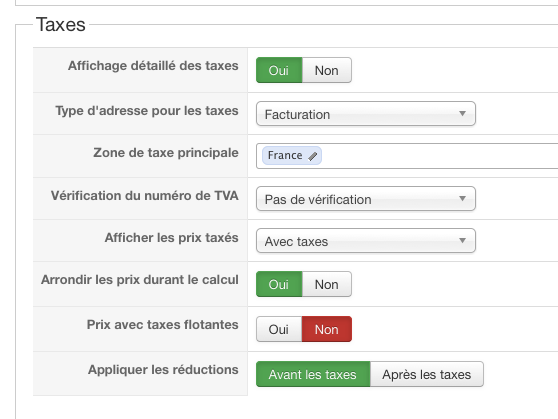Viewport: 558px width, 419px height.
Task: Open the Vérification du numéro de TVA dropdown
Action: tap(366, 198)
